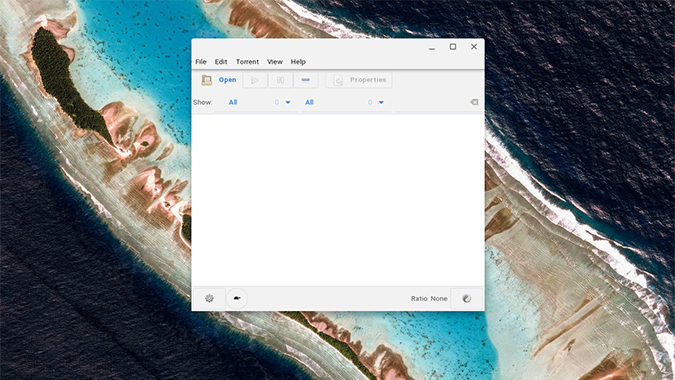Close the Transmission window
This screenshot has width=675, height=380.
click(474, 46)
